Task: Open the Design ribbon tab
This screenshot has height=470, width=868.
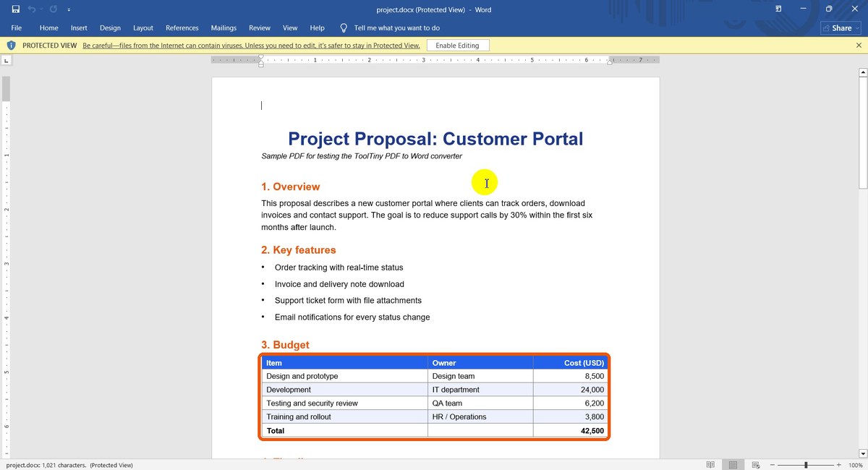Action: coord(110,28)
